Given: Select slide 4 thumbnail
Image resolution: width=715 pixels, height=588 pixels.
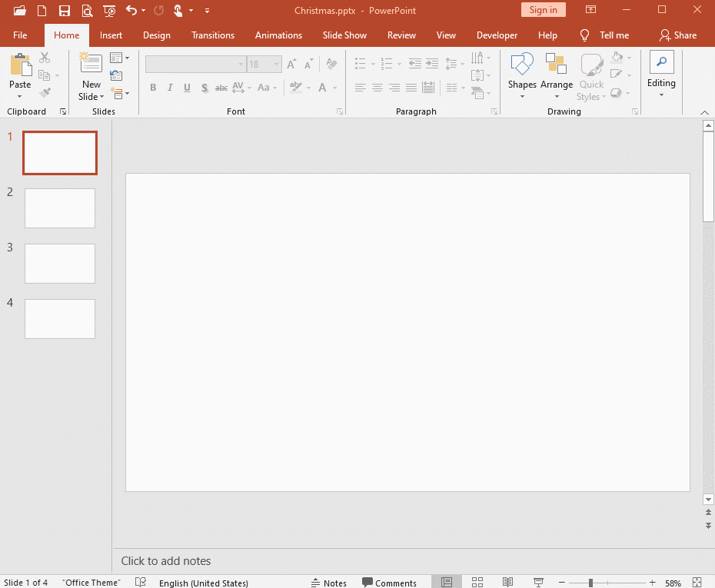Looking at the screenshot, I should pos(60,319).
